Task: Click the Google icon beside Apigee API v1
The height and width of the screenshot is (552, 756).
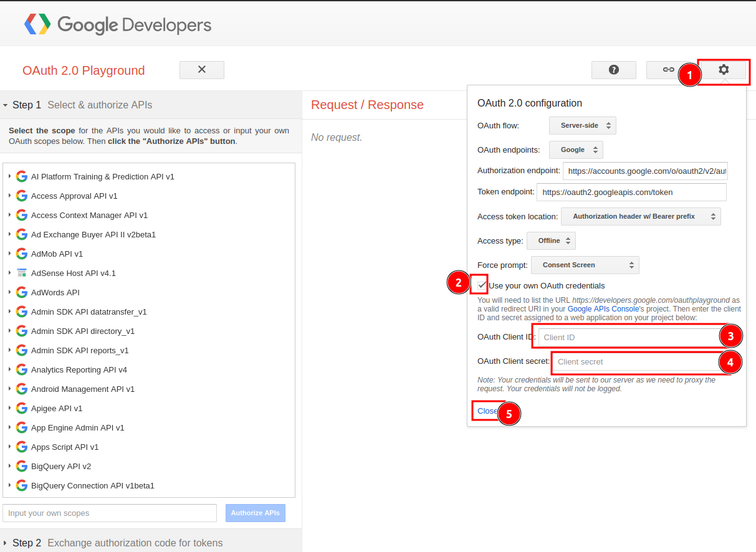Action: coord(22,408)
